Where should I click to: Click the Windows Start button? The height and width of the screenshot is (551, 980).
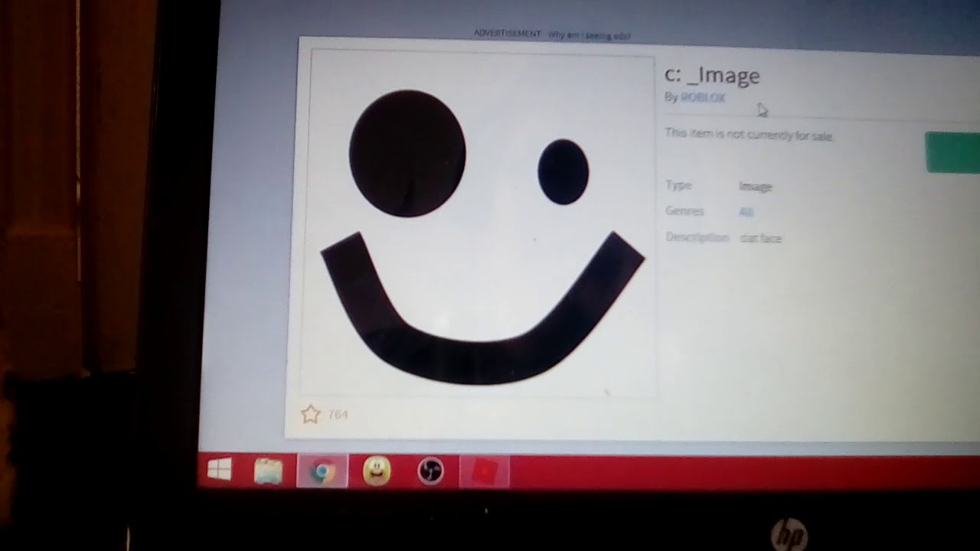click(x=220, y=471)
